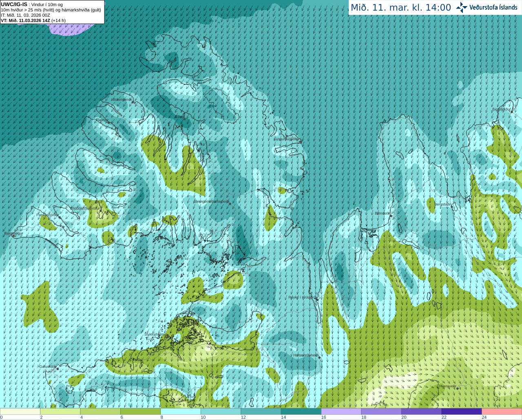Click the Stykkishólmur station label

tap(157, 334)
